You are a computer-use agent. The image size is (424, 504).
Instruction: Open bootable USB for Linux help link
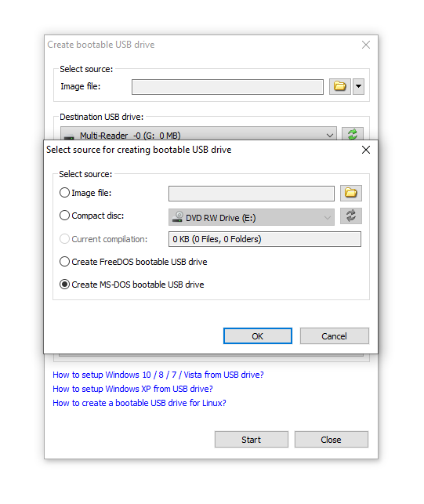click(140, 403)
